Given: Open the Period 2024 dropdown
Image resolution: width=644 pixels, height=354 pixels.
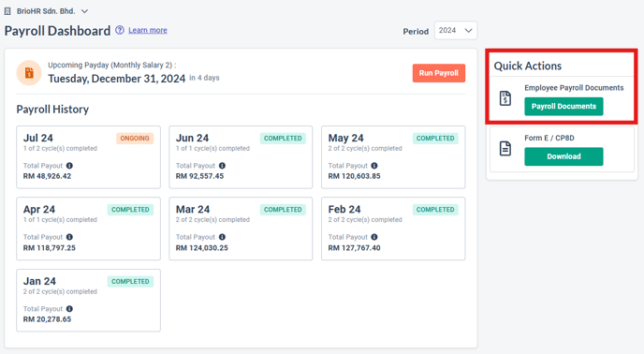Looking at the screenshot, I should click(x=456, y=30).
